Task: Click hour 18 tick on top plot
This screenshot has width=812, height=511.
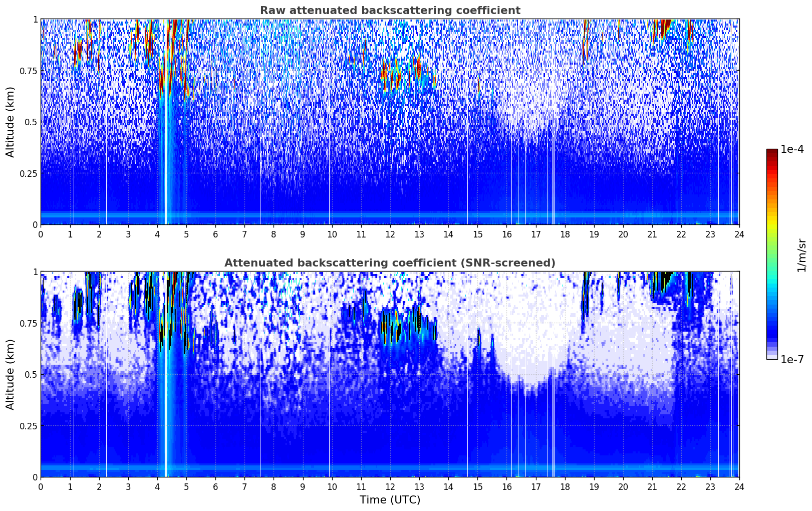Action: coord(565,234)
